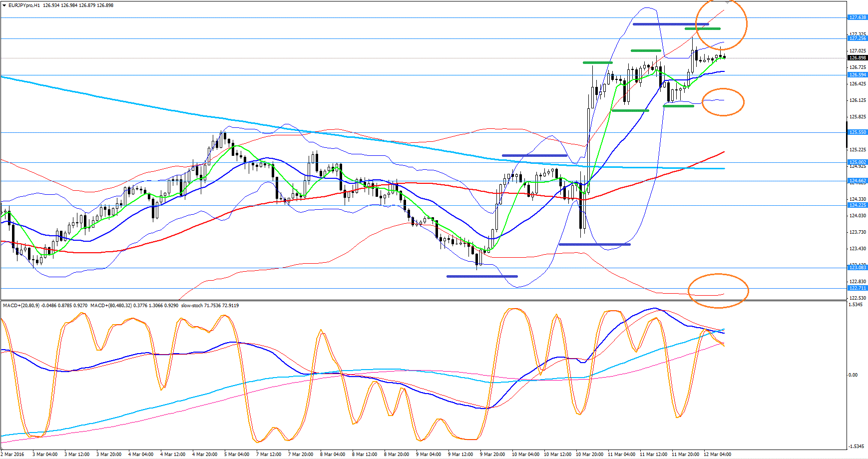
Task: Click the current price label 126.898
Action: tap(858, 58)
